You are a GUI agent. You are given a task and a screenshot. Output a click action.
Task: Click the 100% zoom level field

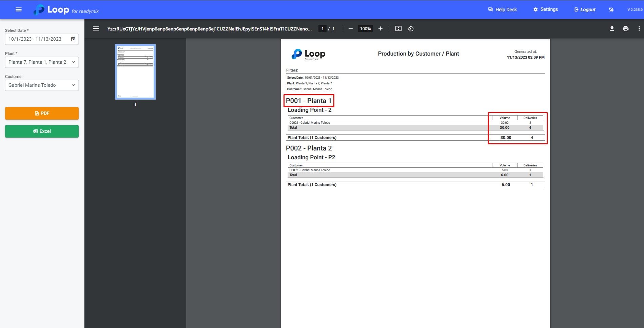(x=365, y=29)
